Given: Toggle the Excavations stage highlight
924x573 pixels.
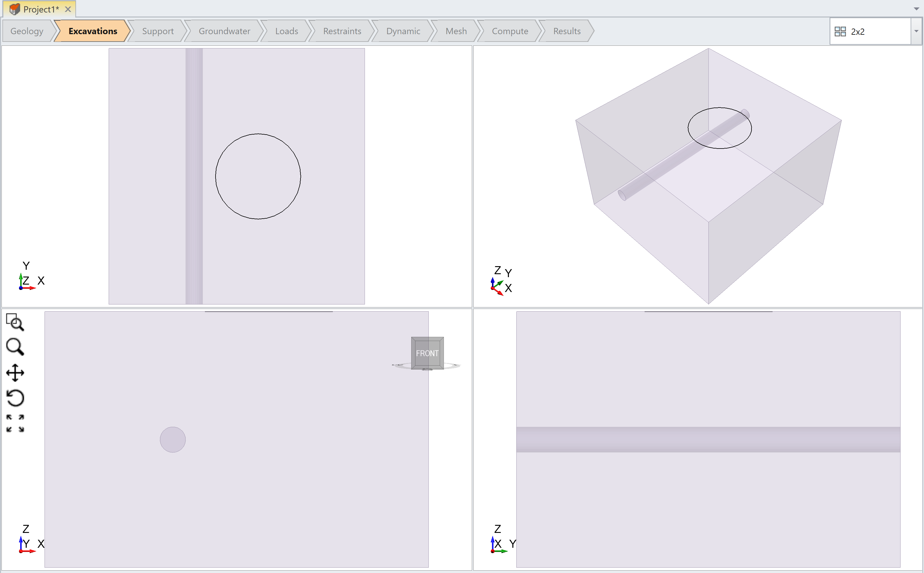Looking at the screenshot, I should point(92,31).
